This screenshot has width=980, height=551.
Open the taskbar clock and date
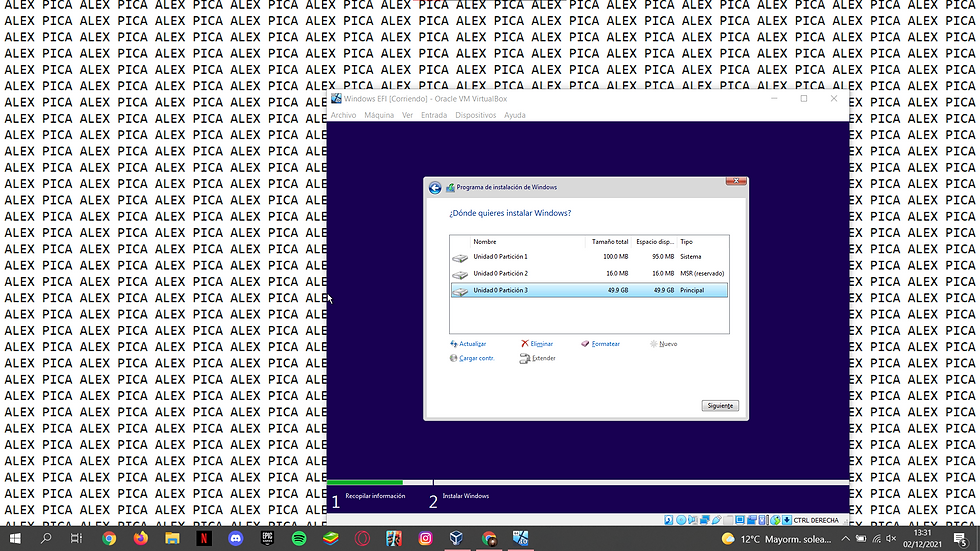tap(922, 539)
